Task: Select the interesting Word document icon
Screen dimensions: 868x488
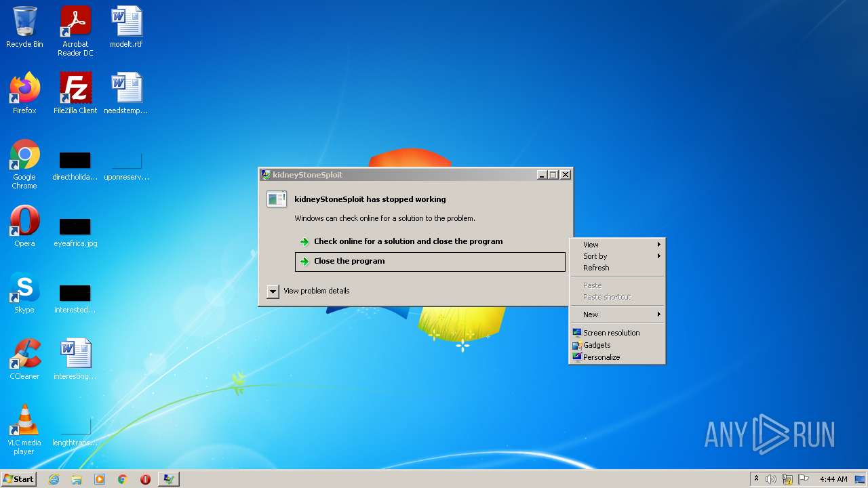Action: [x=75, y=359]
